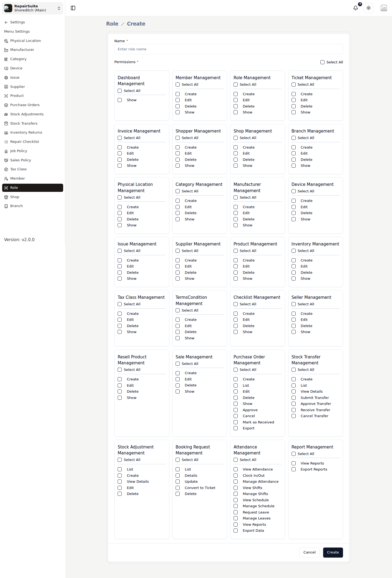Image resolution: width=392 pixels, height=578 pixels.
Task: Click the Purchase Orders layers icon
Action: click(6, 105)
